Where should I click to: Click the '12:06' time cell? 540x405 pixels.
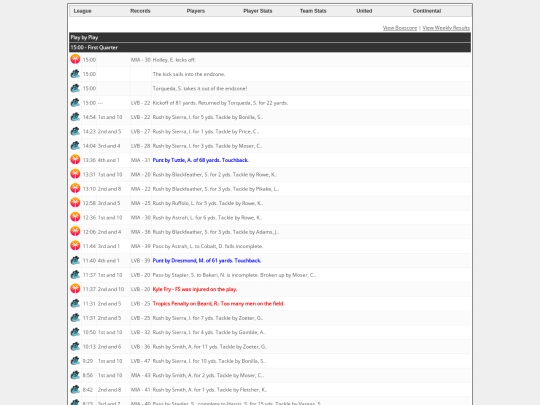tap(89, 232)
